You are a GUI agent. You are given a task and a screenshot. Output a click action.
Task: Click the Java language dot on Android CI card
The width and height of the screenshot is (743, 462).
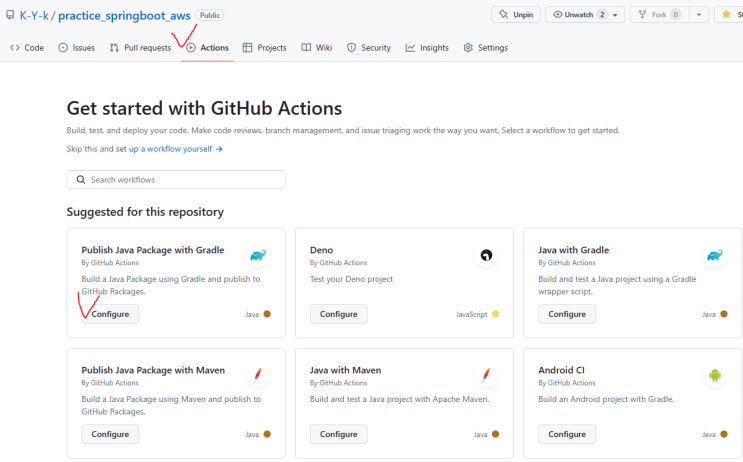pyautogui.click(x=724, y=434)
